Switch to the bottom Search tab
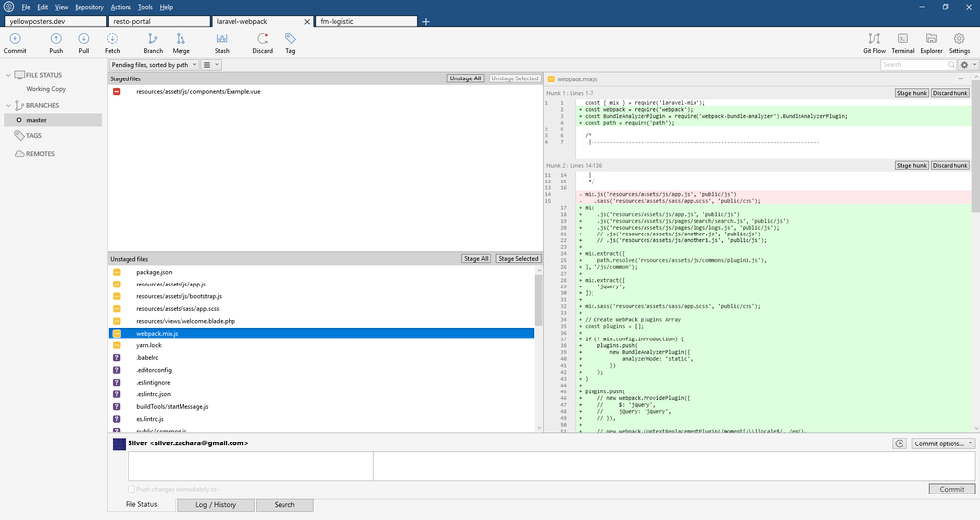The image size is (980, 520). (x=284, y=505)
